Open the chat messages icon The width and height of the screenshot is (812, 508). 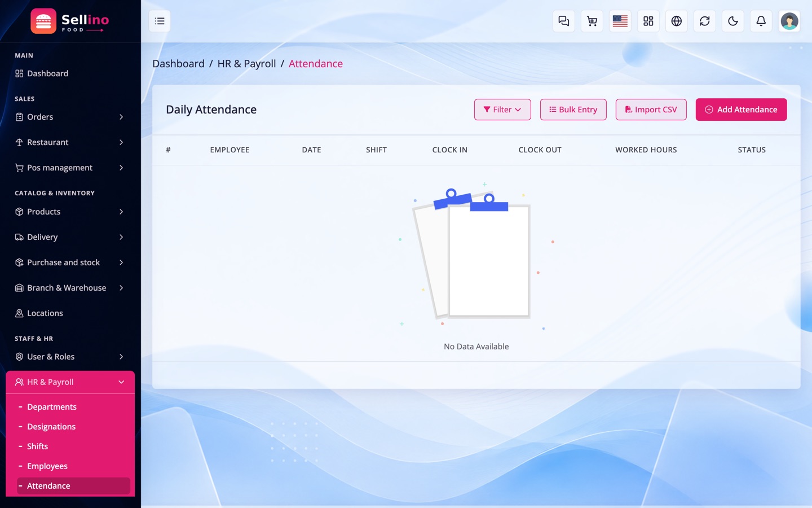click(564, 21)
